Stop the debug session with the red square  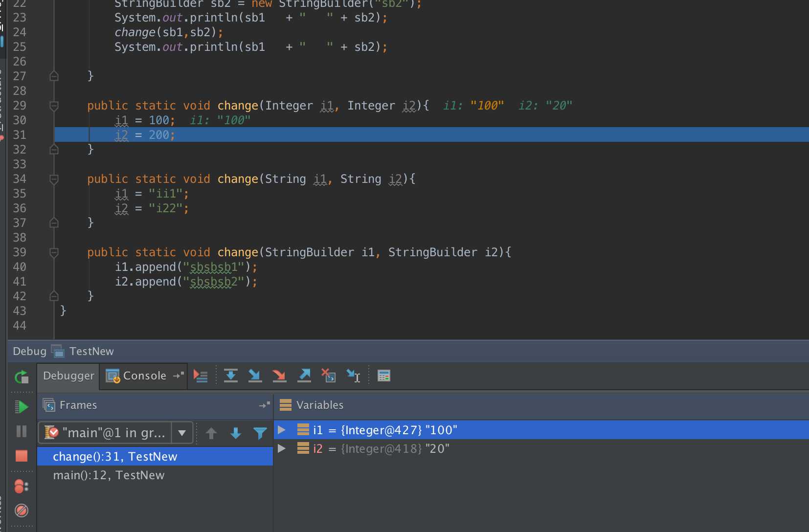(x=22, y=456)
